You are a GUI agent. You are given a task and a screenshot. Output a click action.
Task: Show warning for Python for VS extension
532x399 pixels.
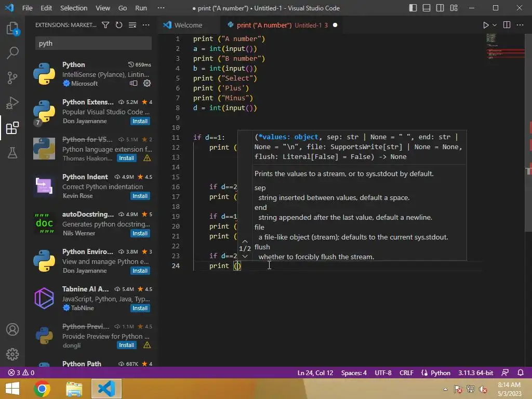click(147, 158)
